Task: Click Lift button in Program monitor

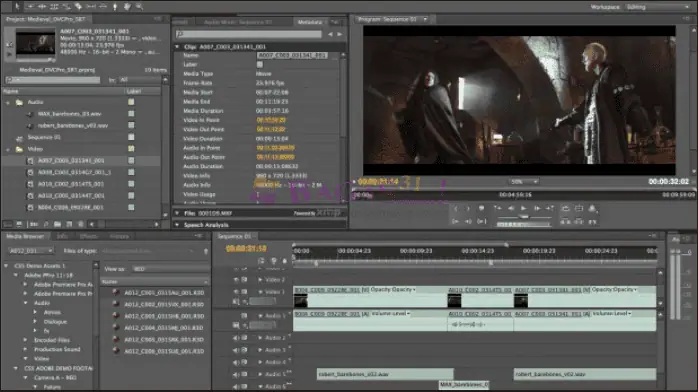Action: click(565, 221)
